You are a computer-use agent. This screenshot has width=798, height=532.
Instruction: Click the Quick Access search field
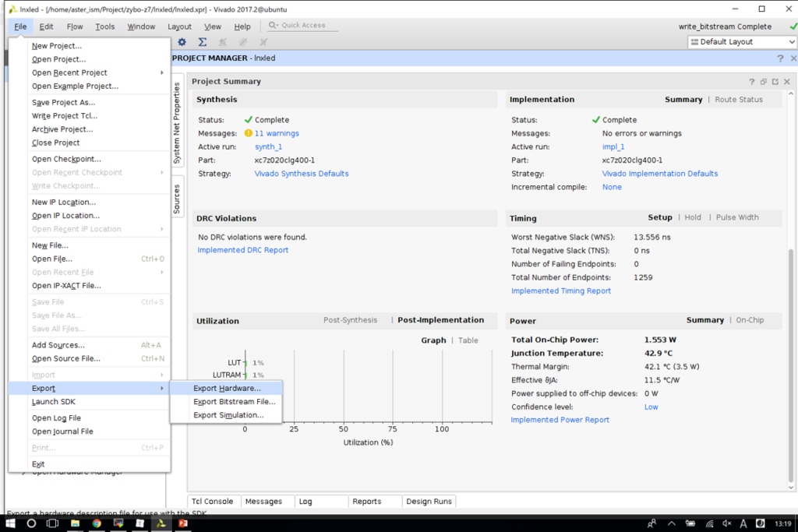[303, 25]
